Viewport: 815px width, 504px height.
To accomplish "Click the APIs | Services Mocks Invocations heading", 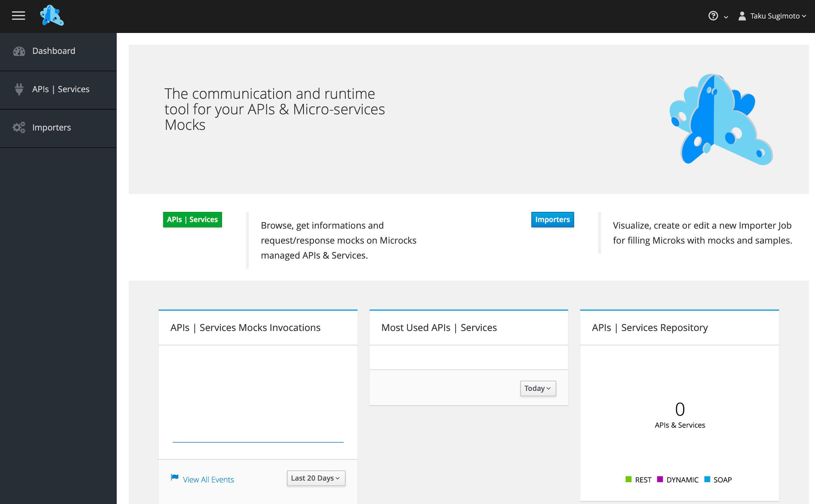I will click(x=245, y=328).
